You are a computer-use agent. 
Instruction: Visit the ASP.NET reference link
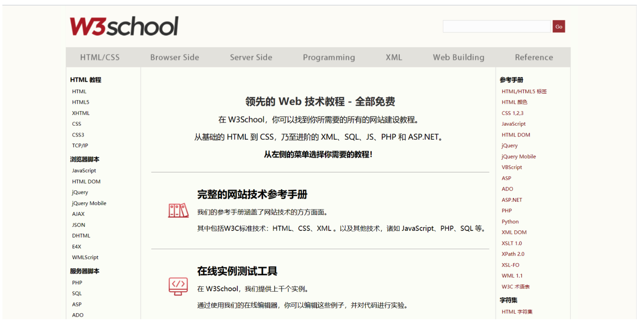(512, 200)
